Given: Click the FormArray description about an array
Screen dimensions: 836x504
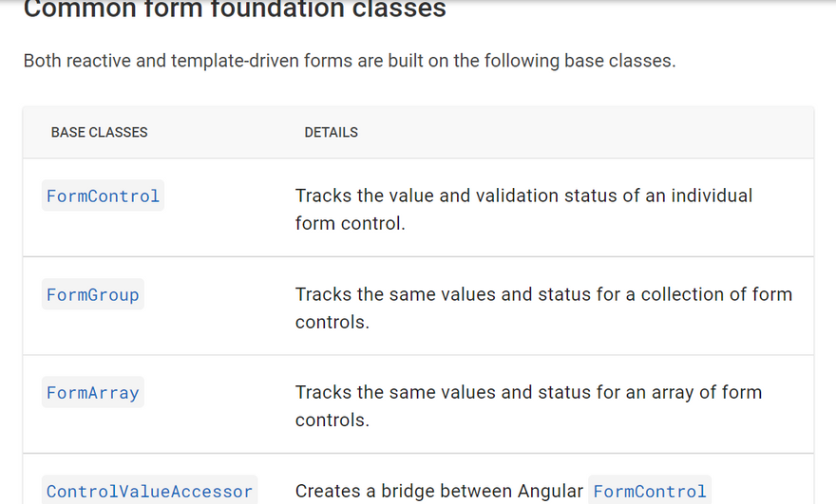Looking at the screenshot, I should (x=528, y=393).
